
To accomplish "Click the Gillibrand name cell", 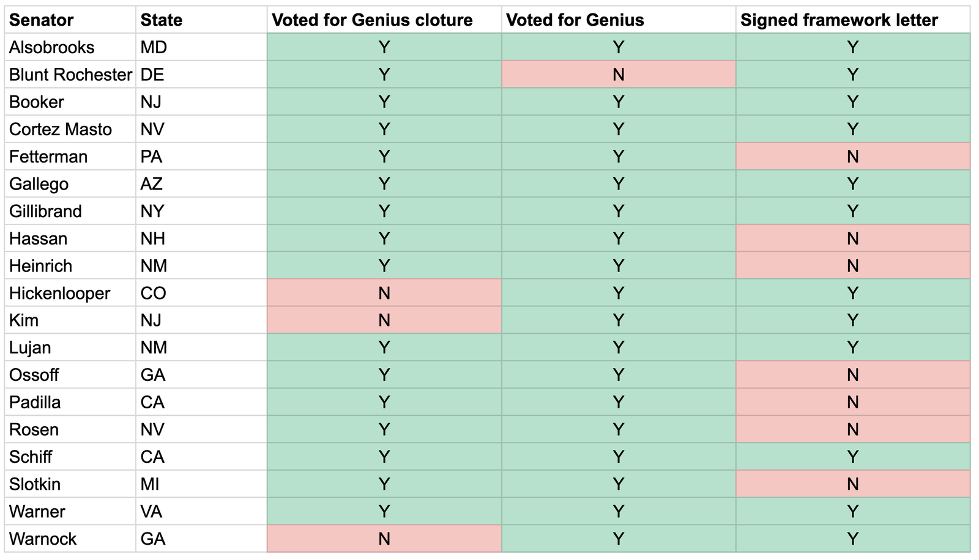I will click(45, 211).
